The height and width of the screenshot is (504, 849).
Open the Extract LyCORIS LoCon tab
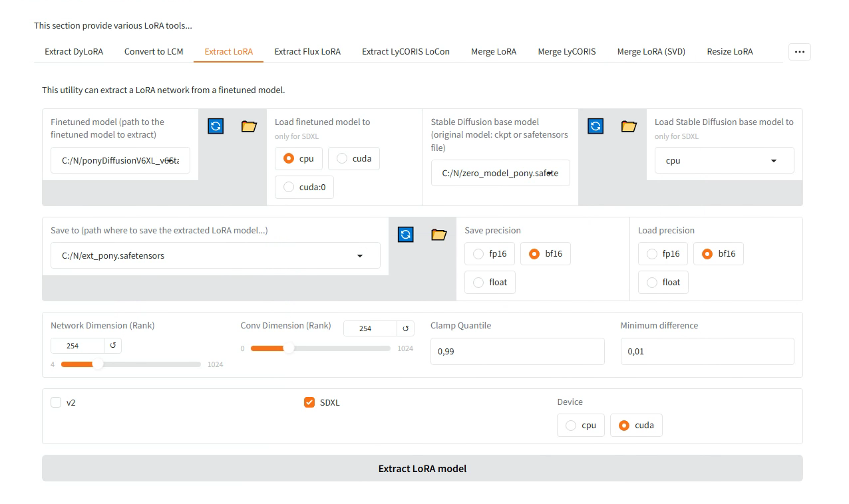406,52
